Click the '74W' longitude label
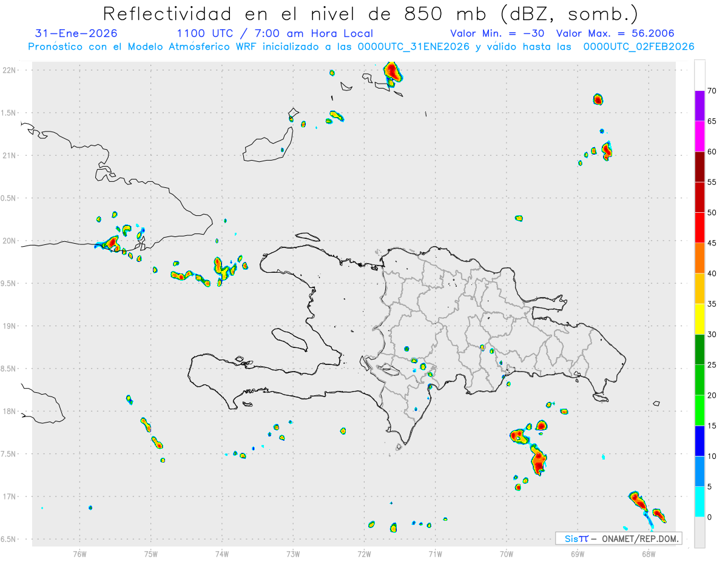728x562 pixels. click(222, 553)
